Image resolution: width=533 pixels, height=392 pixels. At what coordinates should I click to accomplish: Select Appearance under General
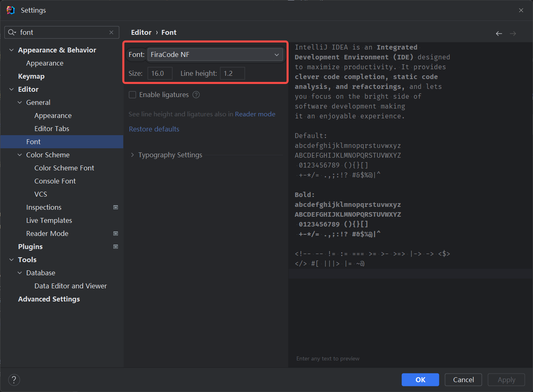(x=53, y=116)
